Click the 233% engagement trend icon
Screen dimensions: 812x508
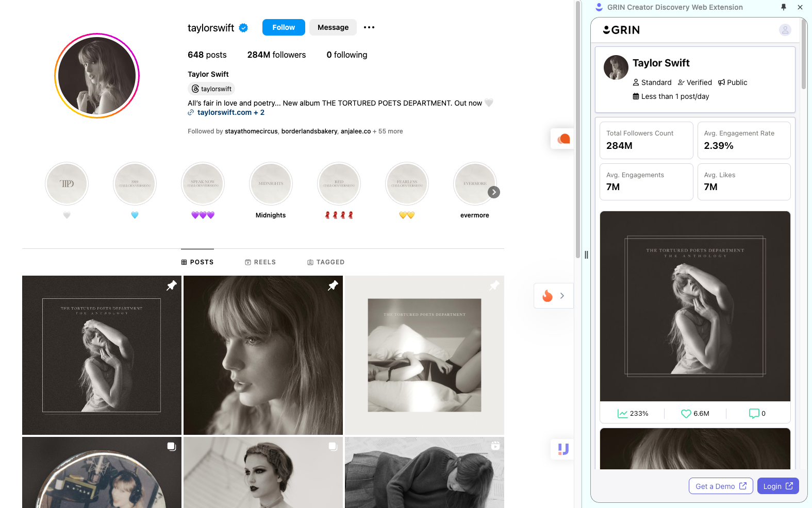[x=623, y=413]
